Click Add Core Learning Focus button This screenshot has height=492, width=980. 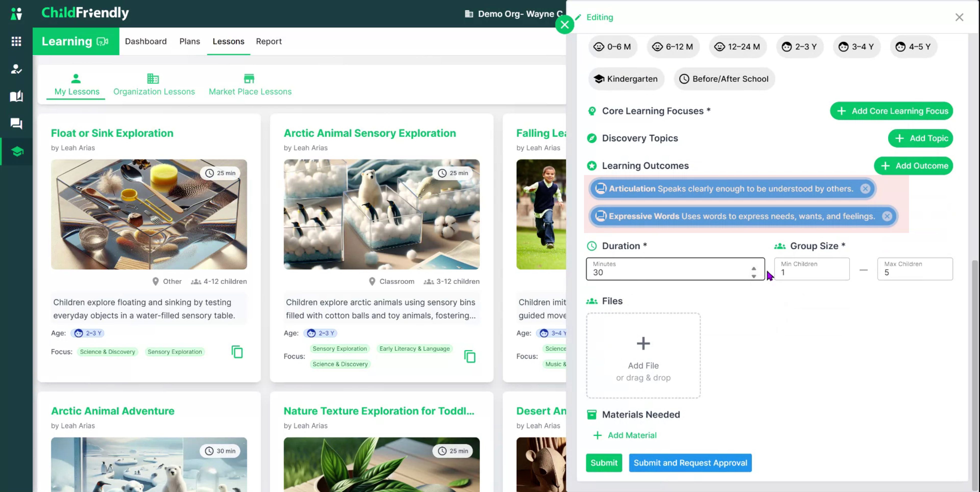(891, 111)
